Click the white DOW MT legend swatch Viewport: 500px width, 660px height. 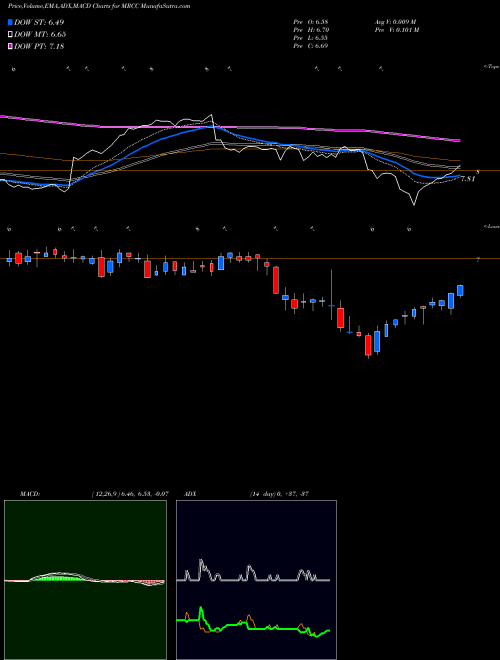tap(10, 35)
